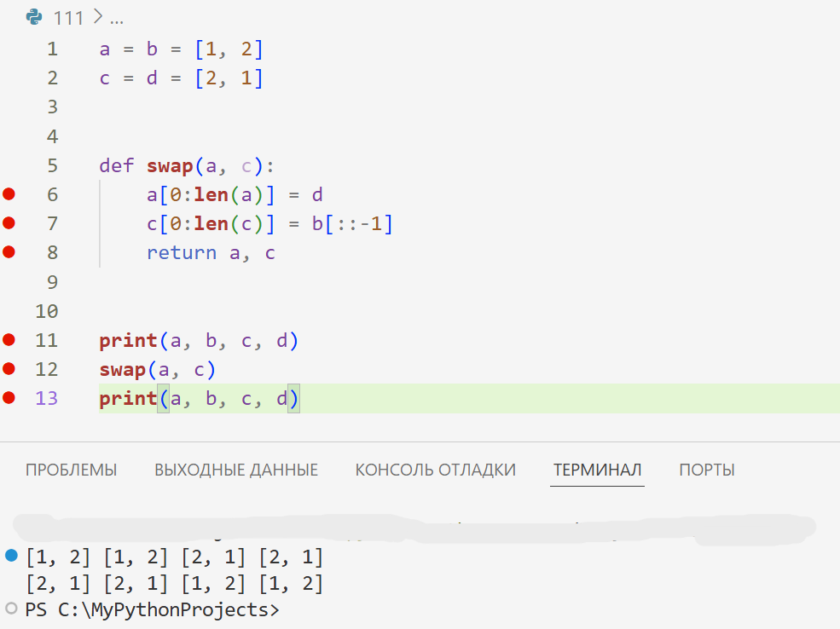The height and width of the screenshot is (629, 840).
Task: Show the КОНСОЛЬ ОТЛАДКИ panel
Action: [x=435, y=470]
